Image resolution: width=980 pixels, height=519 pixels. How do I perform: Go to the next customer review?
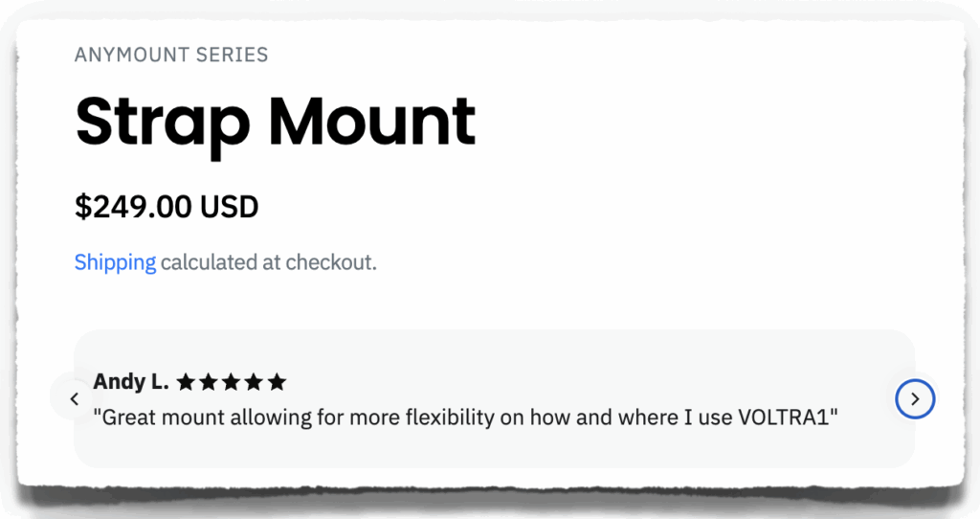point(915,399)
